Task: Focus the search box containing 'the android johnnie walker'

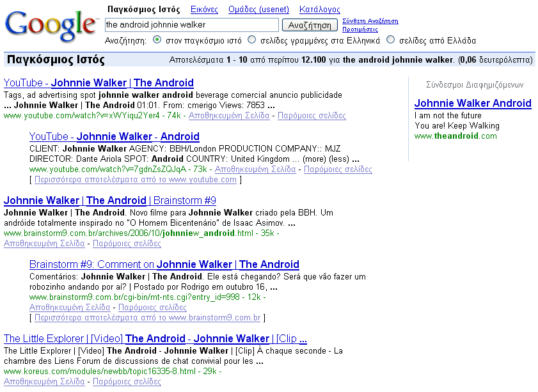Action: [x=192, y=25]
